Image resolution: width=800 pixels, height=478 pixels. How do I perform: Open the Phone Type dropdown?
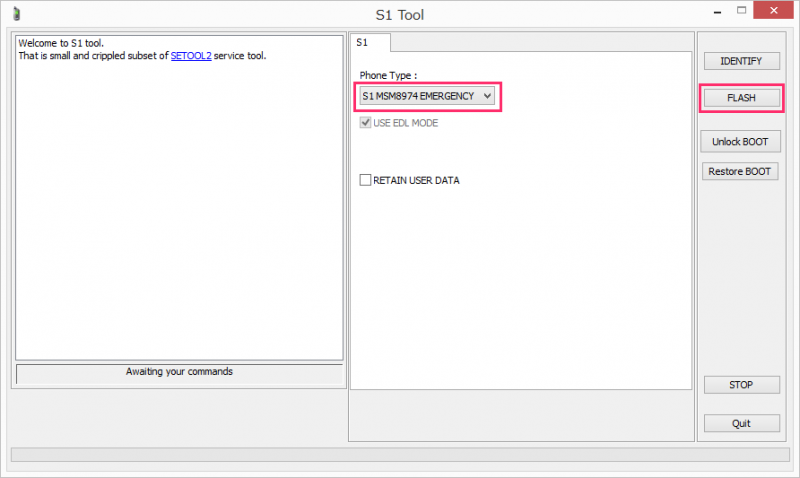click(427, 96)
